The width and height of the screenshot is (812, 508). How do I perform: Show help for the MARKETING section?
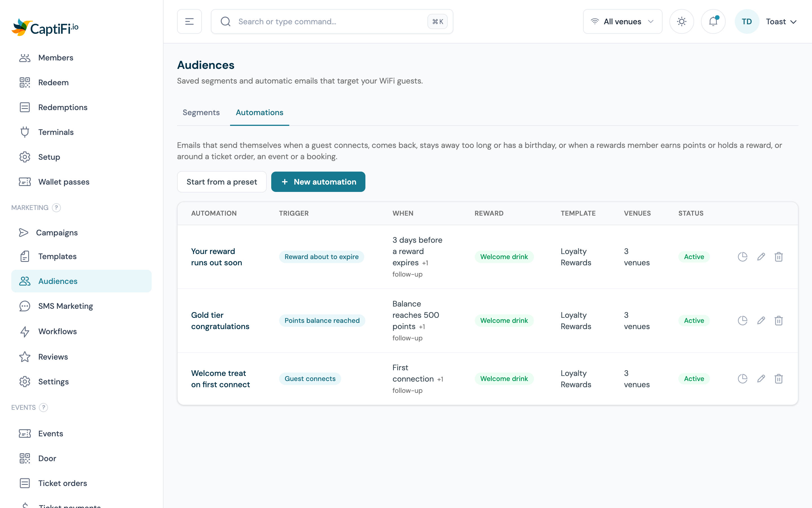56,208
